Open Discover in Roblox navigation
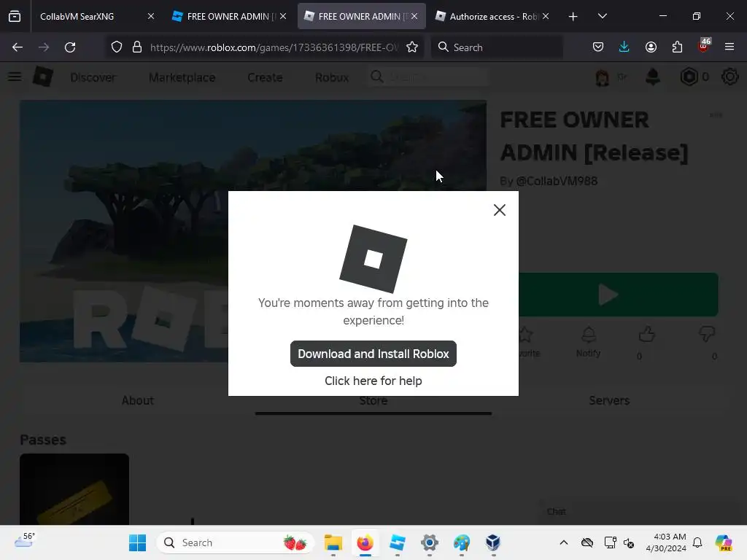The width and height of the screenshot is (747, 560). [x=93, y=77]
